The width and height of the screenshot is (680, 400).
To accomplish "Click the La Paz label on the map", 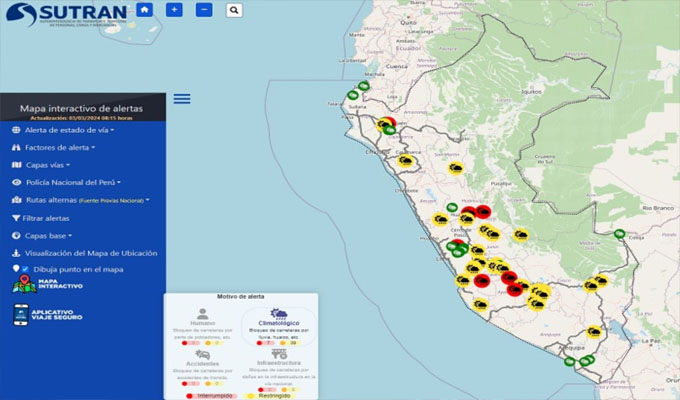I will coord(651,341).
